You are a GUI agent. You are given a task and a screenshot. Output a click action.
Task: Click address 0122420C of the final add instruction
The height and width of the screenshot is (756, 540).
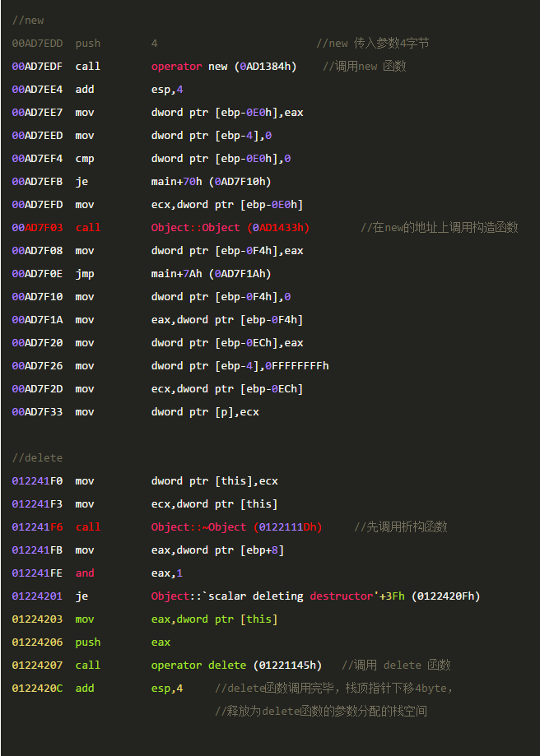37,689
